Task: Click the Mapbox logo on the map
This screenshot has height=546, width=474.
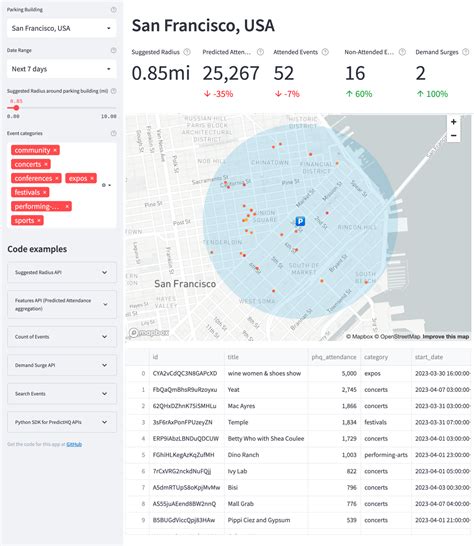Action: (x=149, y=333)
